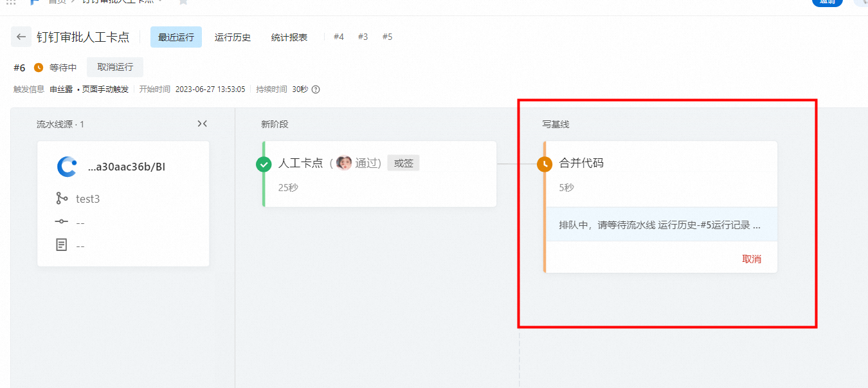
Task: Click the ...a30aac36b/BI repository name
Action: click(x=127, y=167)
